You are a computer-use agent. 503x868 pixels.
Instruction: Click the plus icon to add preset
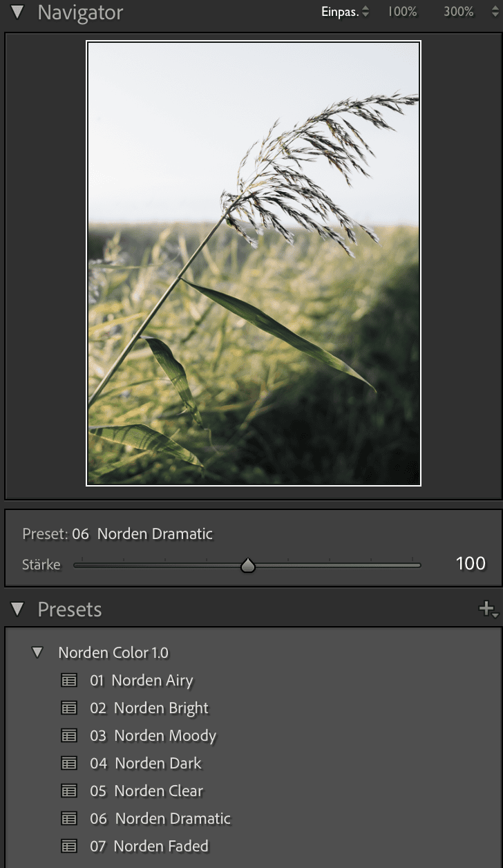[x=488, y=609]
